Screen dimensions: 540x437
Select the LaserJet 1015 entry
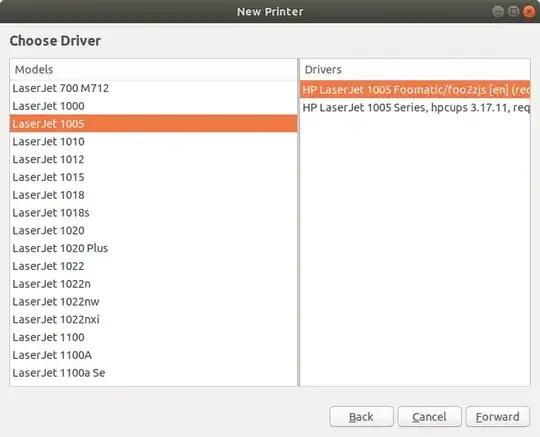(153, 177)
